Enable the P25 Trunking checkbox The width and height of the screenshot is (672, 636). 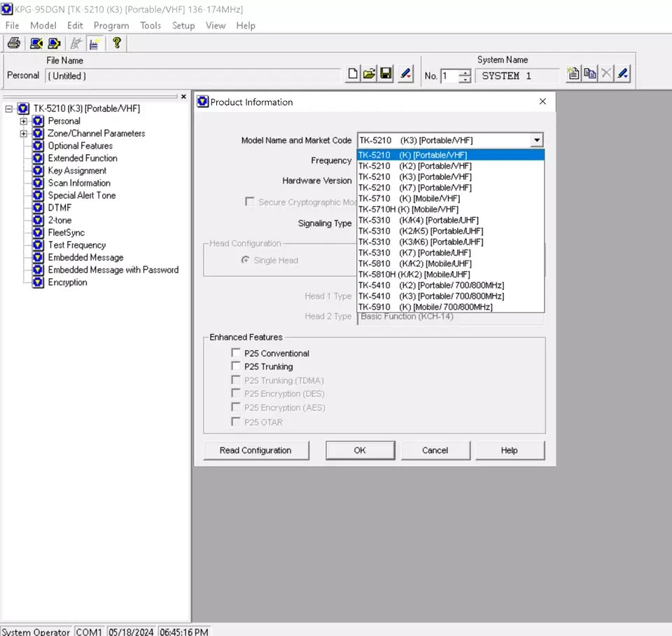point(236,367)
